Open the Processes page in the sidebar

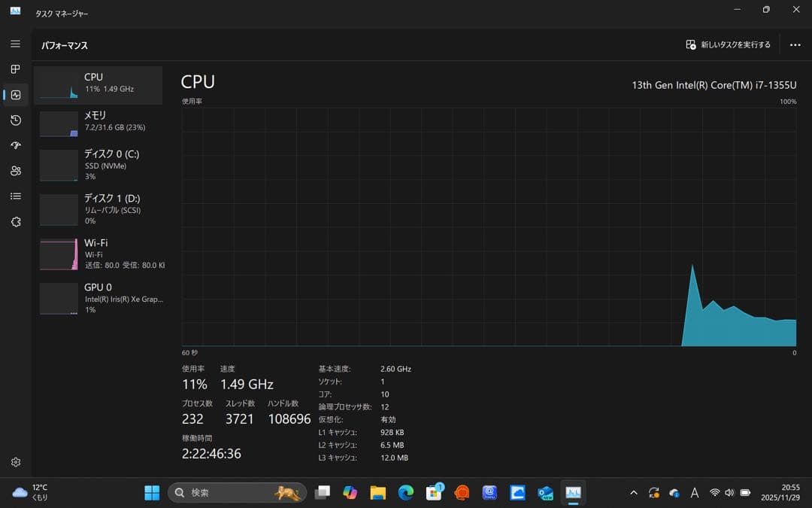[14, 69]
